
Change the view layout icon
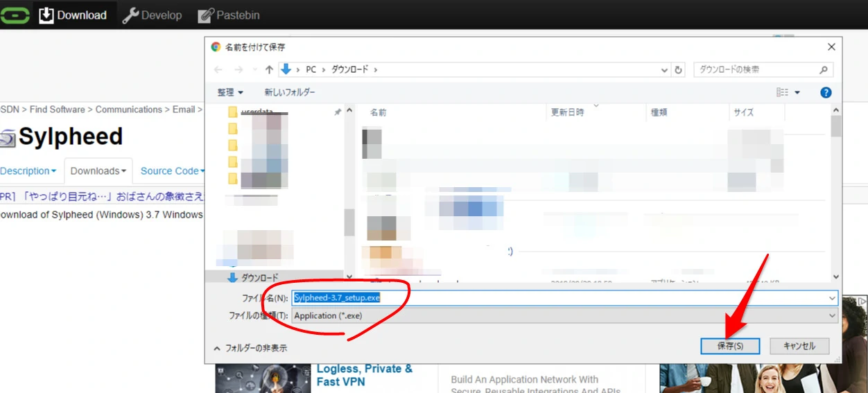coord(783,92)
